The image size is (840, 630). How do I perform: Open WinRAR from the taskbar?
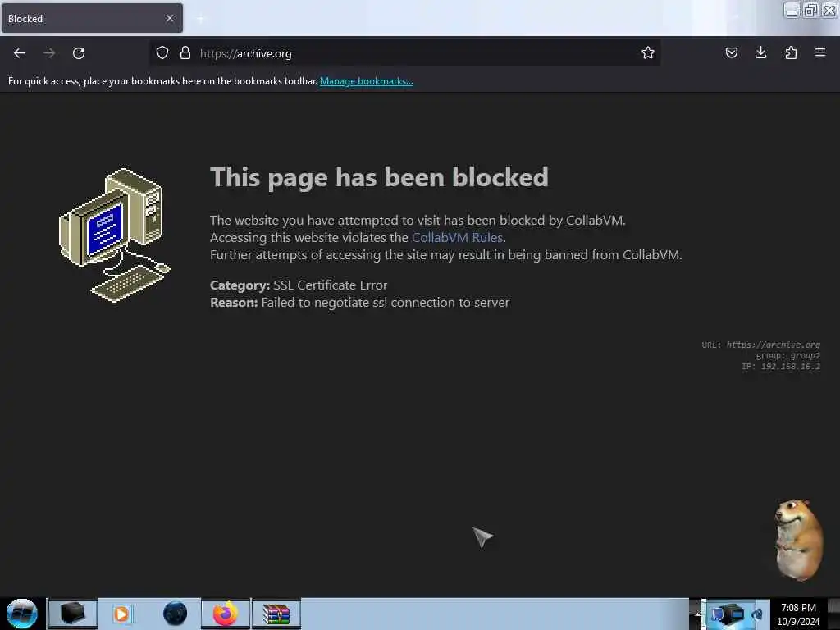[x=276, y=614]
